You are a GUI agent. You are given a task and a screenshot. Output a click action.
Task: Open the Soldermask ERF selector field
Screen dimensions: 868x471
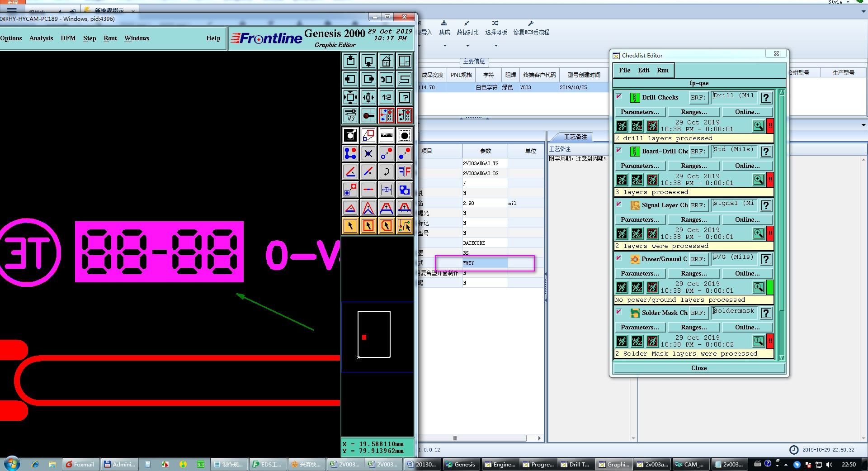click(734, 313)
